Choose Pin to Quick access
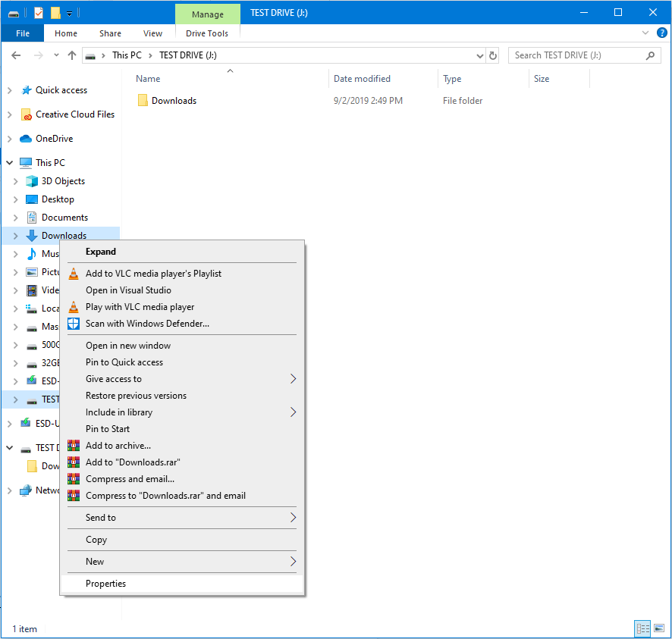Screen dimensions: 672x639 coord(124,362)
